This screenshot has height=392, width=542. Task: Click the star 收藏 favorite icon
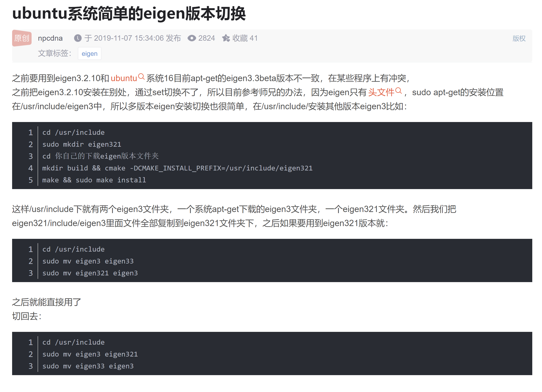point(226,38)
